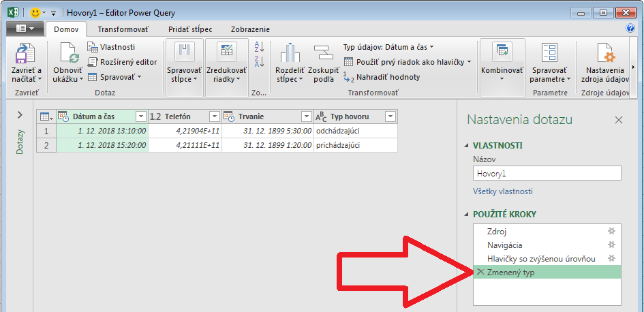Click the Zoskupiť podľa icon
This screenshot has height=312, width=644.
coord(324,53)
